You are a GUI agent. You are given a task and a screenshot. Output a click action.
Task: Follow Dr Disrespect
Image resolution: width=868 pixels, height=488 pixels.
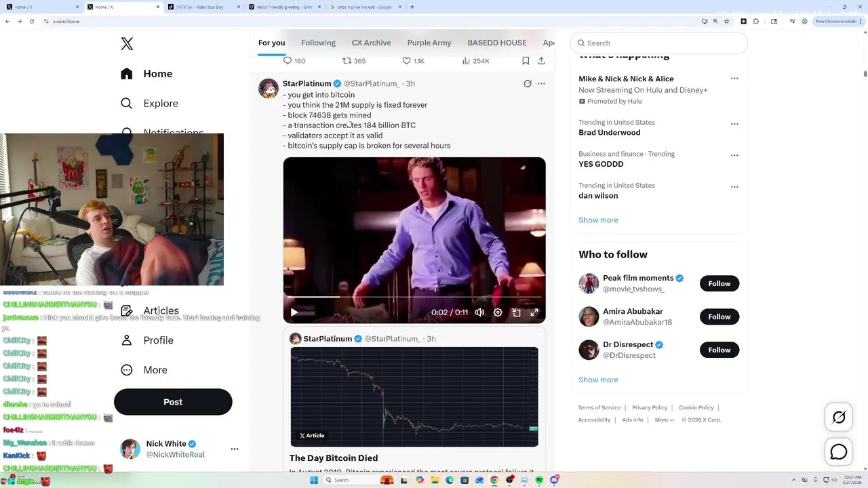click(x=719, y=350)
